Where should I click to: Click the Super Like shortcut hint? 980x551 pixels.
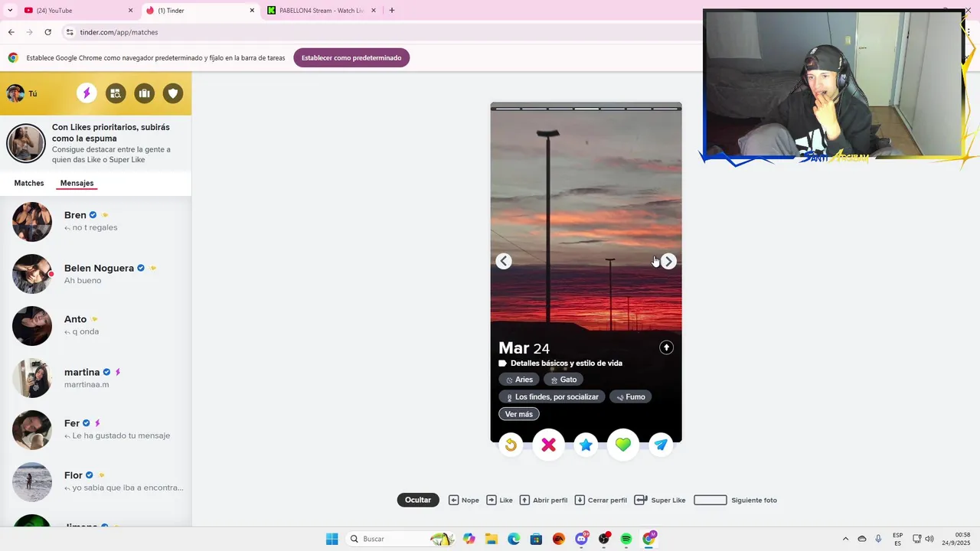[660, 500]
